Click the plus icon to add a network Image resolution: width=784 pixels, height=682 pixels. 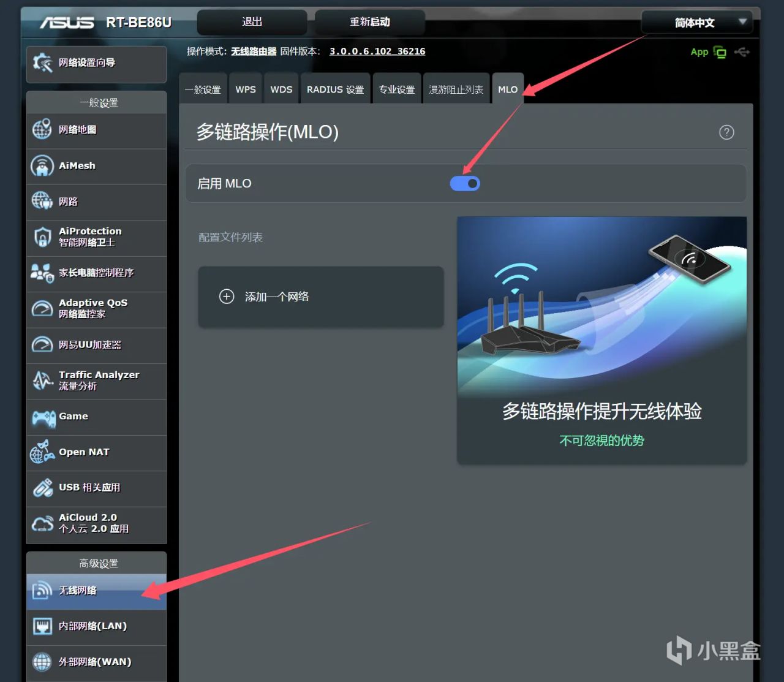click(x=227, y=297)
